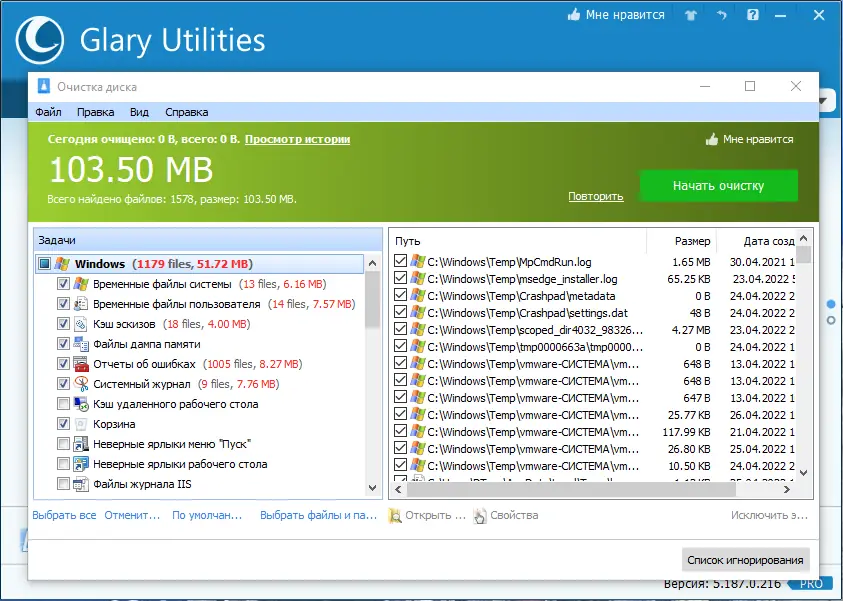Click the file list scroll-down arrow

804,473
